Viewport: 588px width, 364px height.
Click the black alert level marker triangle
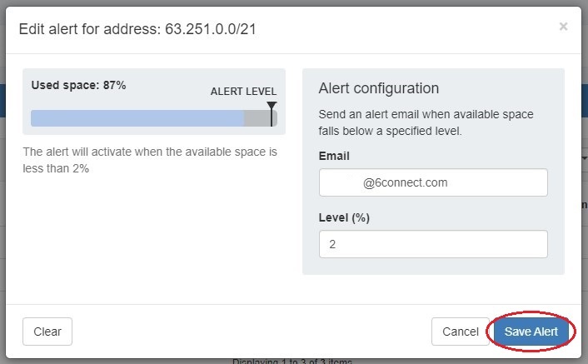pyautogui.click(x=272, y=107)
